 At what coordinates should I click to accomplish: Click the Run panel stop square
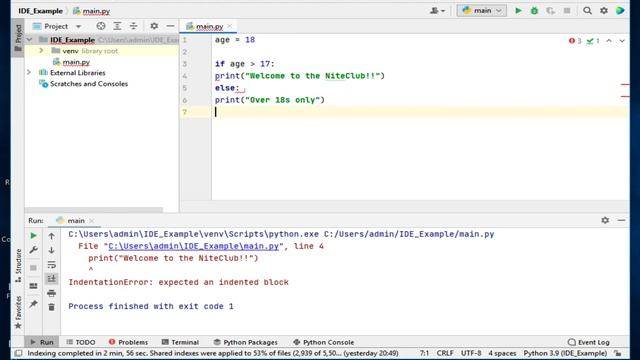(x=33, y=268)
